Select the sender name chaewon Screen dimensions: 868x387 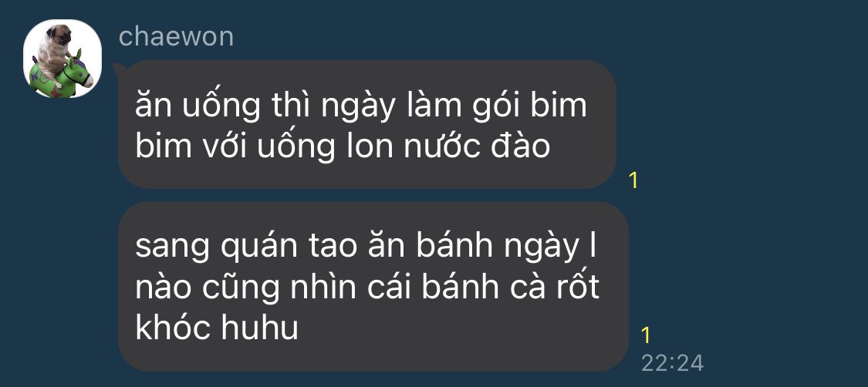(x=176, y=36)
